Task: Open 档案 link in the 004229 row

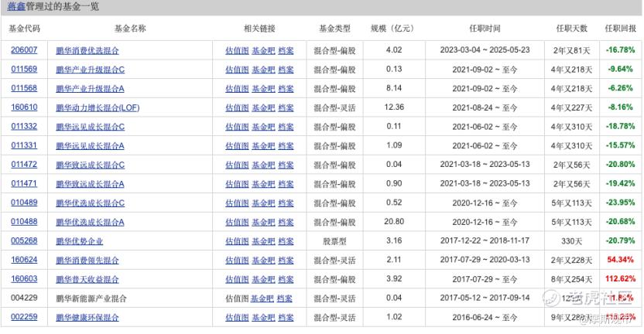Action: [285, 298]
